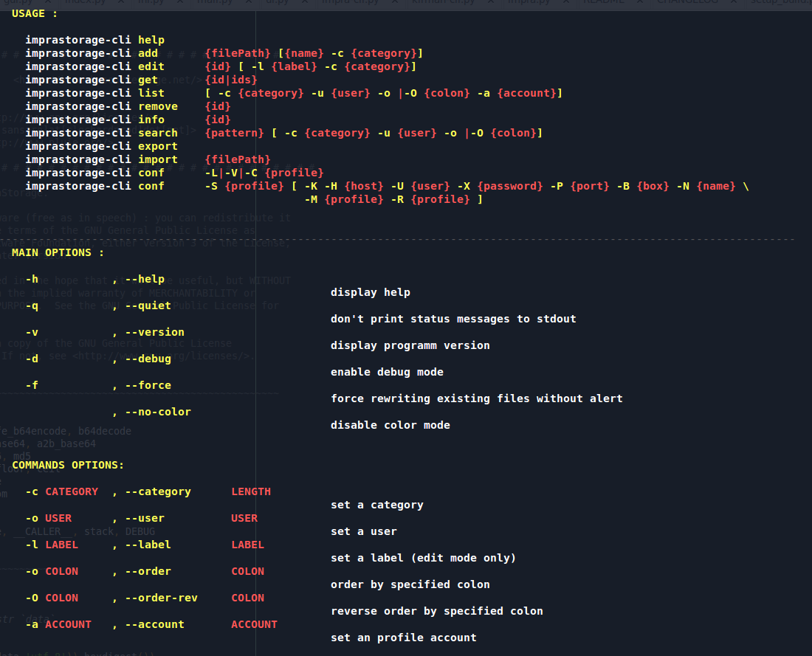Click the 'search' command word
The width and height of the screenshot is (812, 656).
[x=157, y=133]
